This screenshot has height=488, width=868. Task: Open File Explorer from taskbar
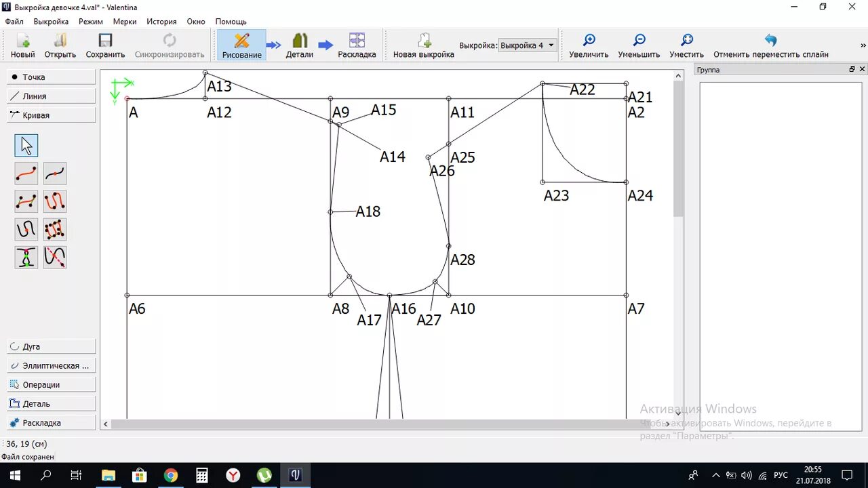[108, 475]
